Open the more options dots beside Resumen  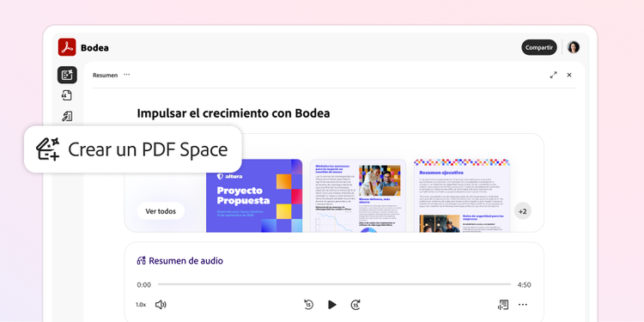pyautogui.click(x=127, y=75)
